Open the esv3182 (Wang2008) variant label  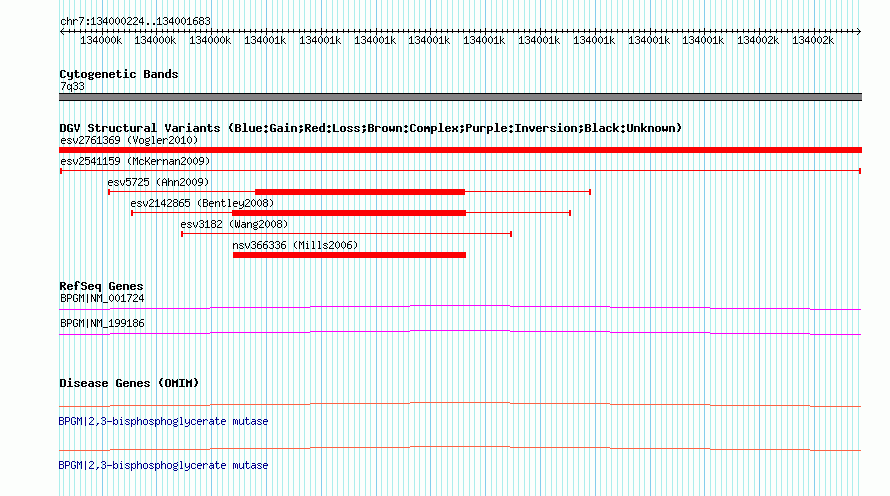(234, 224)
